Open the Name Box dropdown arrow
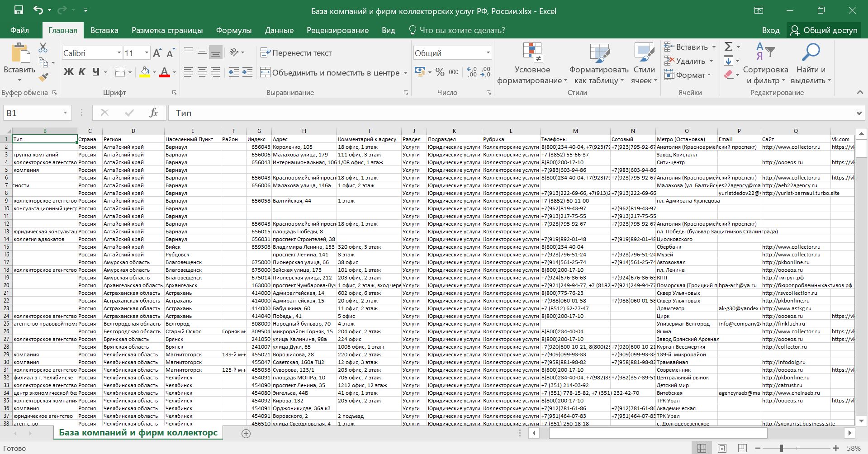The width and height of the screenshot is (868, 454). tap(65, 113)
